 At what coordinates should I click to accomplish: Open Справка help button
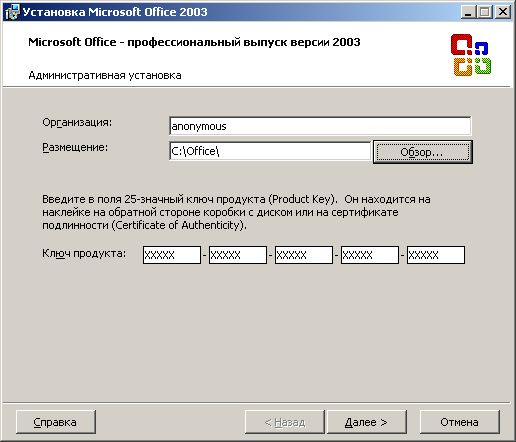(56, 422)
